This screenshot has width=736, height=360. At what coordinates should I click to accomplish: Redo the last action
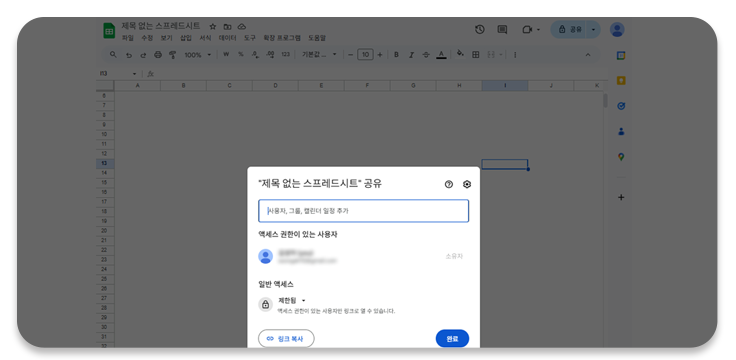[x=143, y=55]
